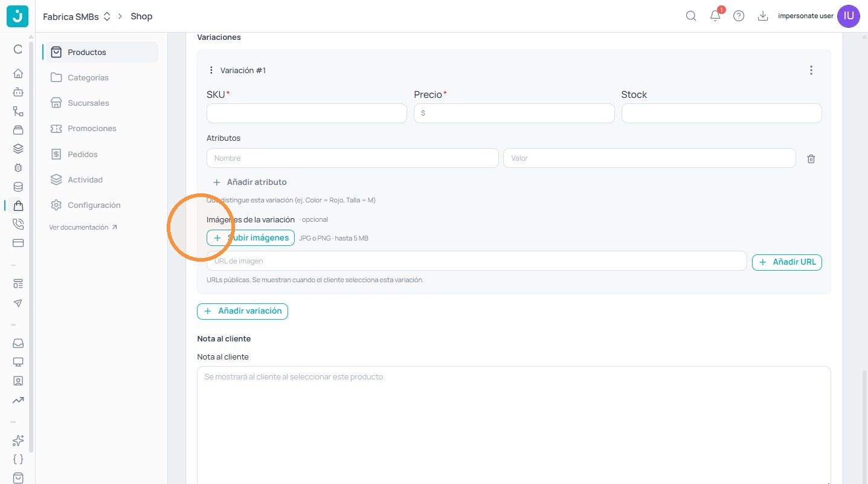The image size is (868, 484).
Task: Focus the SKU input field
Action: coord(307,113)
